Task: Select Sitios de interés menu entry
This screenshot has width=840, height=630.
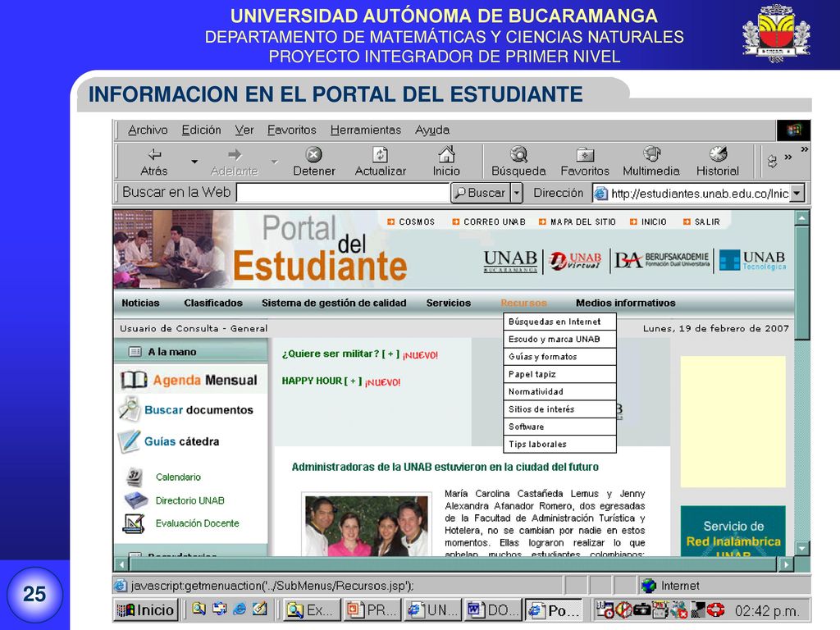Action: pos(559,409)
